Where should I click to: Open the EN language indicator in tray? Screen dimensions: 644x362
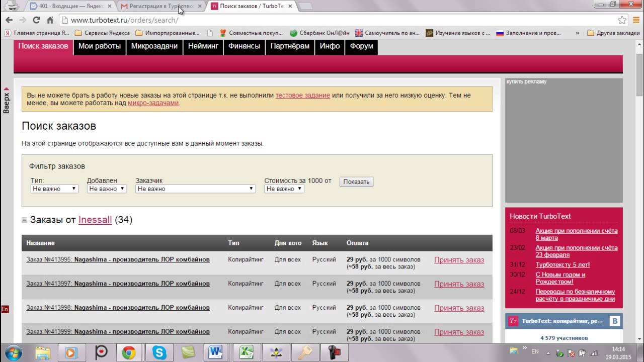[x=535, y=351]
